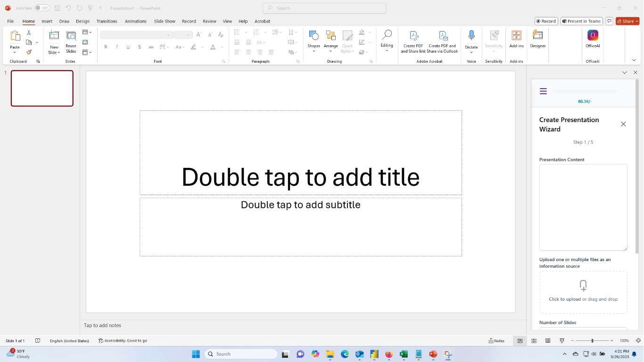Check accessibility status in status bar
Viewport: 644px width, 362px height.
(x=123, y=341)
